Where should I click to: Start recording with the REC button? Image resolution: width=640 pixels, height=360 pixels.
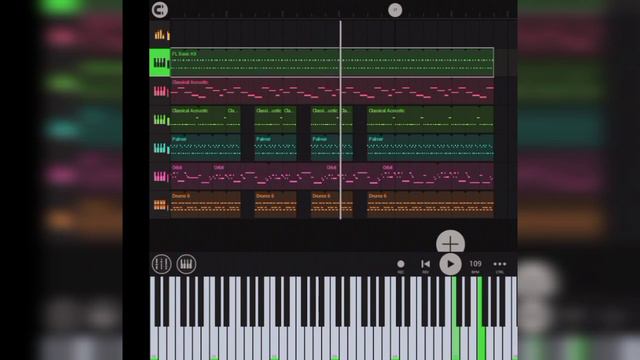401,265
